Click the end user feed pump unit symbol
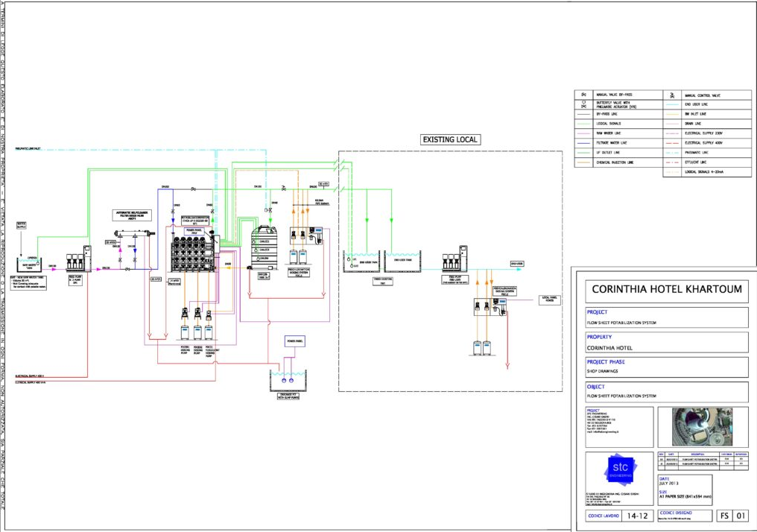This screenshot has width=757, height=532. click(454, 259)
